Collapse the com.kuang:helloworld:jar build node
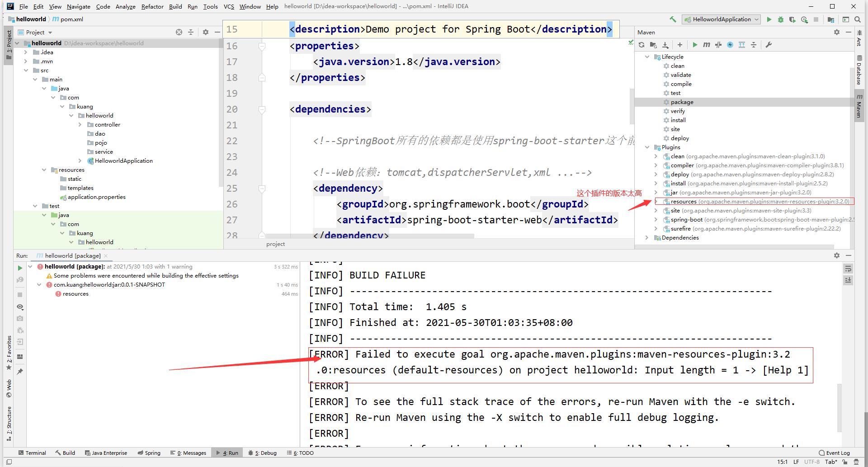The height and width of the screenshot is (467, 868). [x=39, y=285]
